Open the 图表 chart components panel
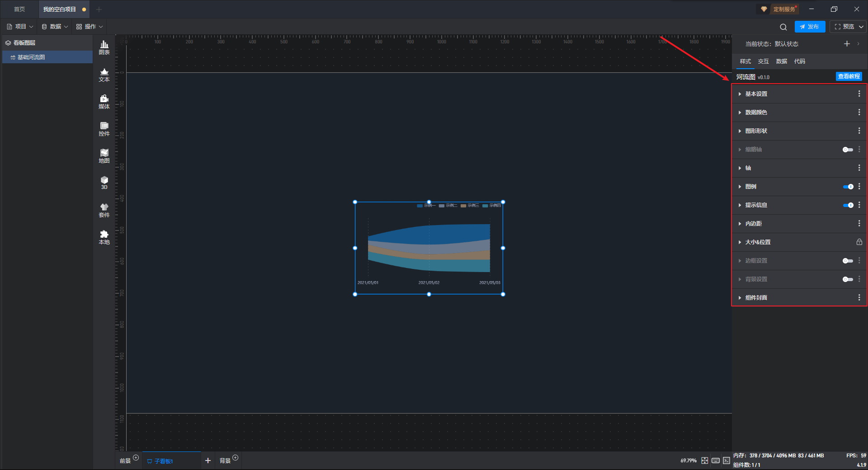The image size is (868, 470). (104, 47)
